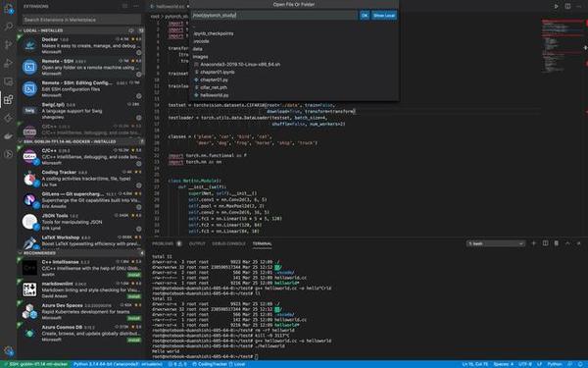Open the Manage gear in activity bar
The height and width of the screenshot is (368, 588).
pyautogui.click(x=8, y=351)
